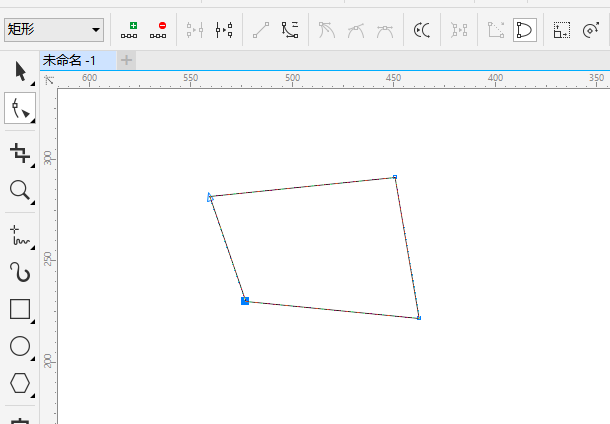This screenshot has width=610, height=424.
Task: Click the Delete Nodes icon
Action: pyautogui.click(x=158, y=30)
